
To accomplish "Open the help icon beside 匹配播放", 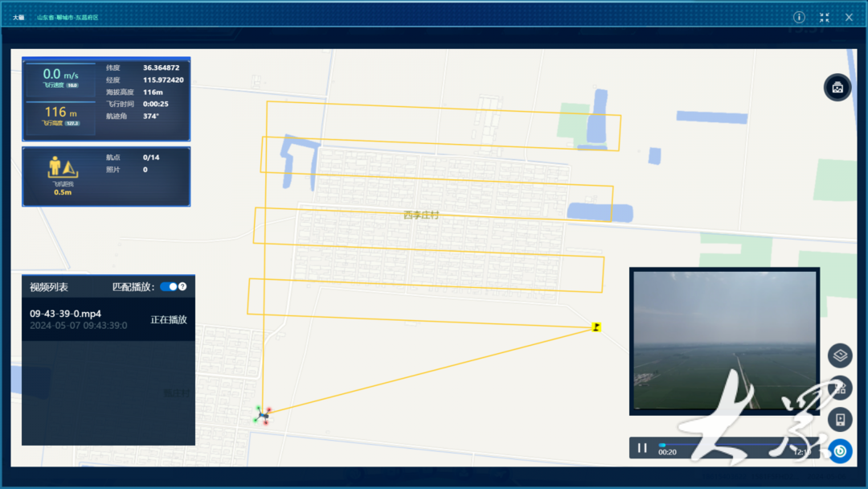I will tap(182, 286).
